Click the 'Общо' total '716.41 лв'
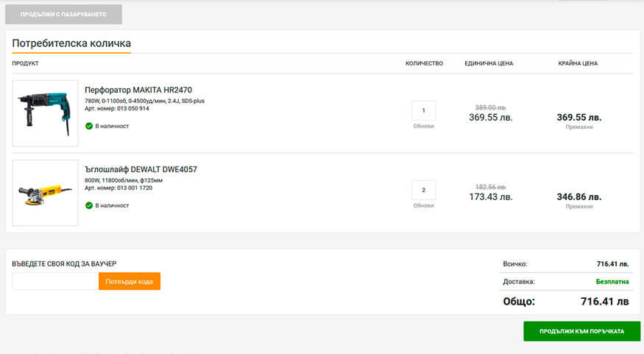Image resolution: width=644 pixels, height=354 pixels. [x=604, y=302]
